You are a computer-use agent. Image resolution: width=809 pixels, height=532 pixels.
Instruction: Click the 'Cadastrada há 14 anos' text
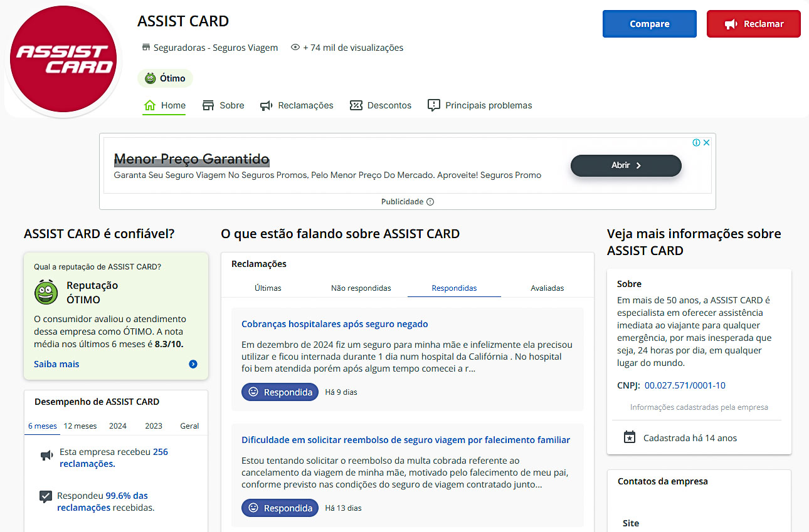pos(690,438)
